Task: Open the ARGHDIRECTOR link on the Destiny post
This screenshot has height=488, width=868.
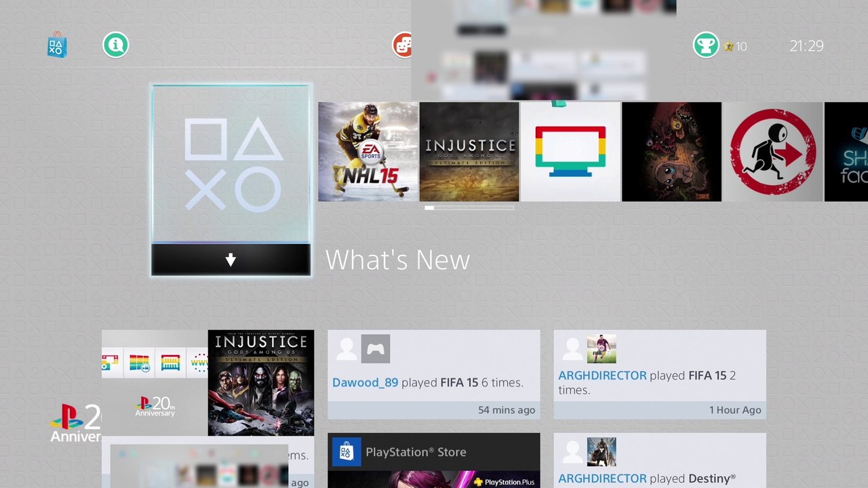Action: 602,479
